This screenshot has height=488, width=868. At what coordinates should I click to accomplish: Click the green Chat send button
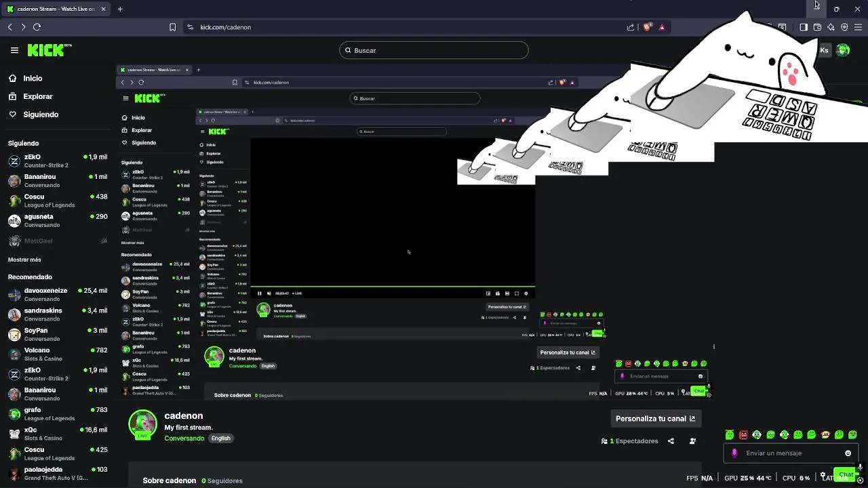click(845, 474)
